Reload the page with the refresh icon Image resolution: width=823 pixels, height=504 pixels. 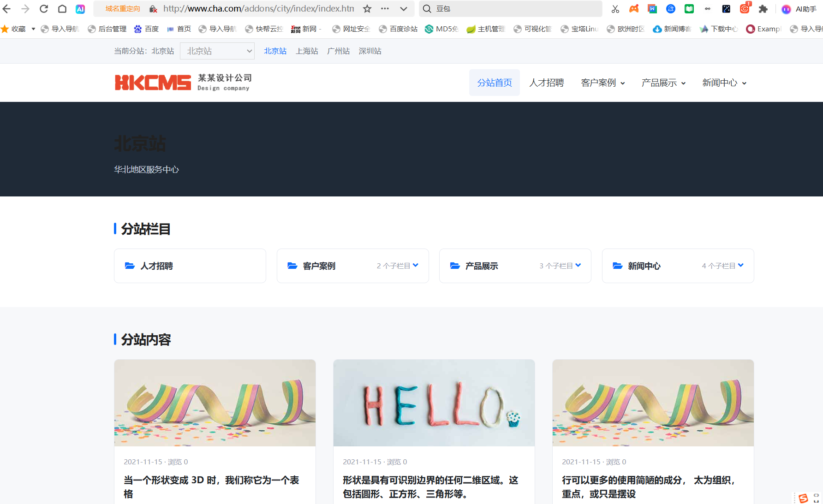click(44, 9)
